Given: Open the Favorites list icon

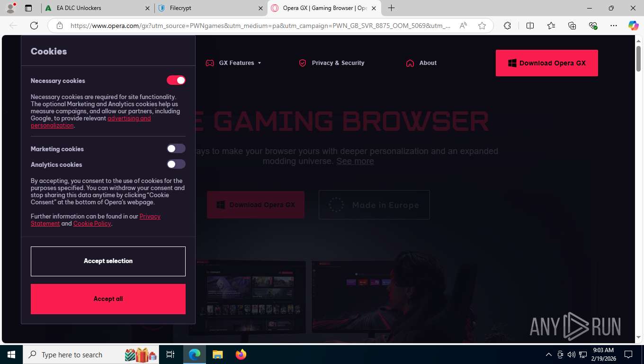Looking at the screenshot, I should click(x=551, y=26).
